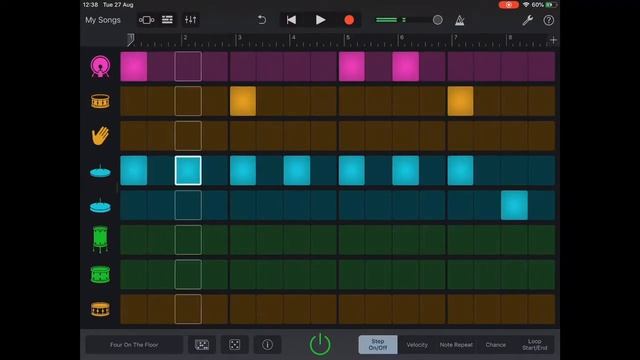Open the pattern settings icon next to pattern name
The height and width of the screenshot is (360, 640).
click(x=202, y=345)
